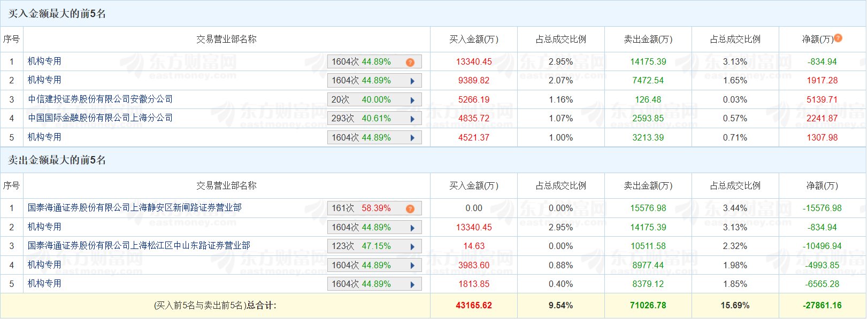Image resolution: width=868 pixels, height=319 pixels.
Task: Click the 20次 40.00% stats box
Action: point(374,100)
